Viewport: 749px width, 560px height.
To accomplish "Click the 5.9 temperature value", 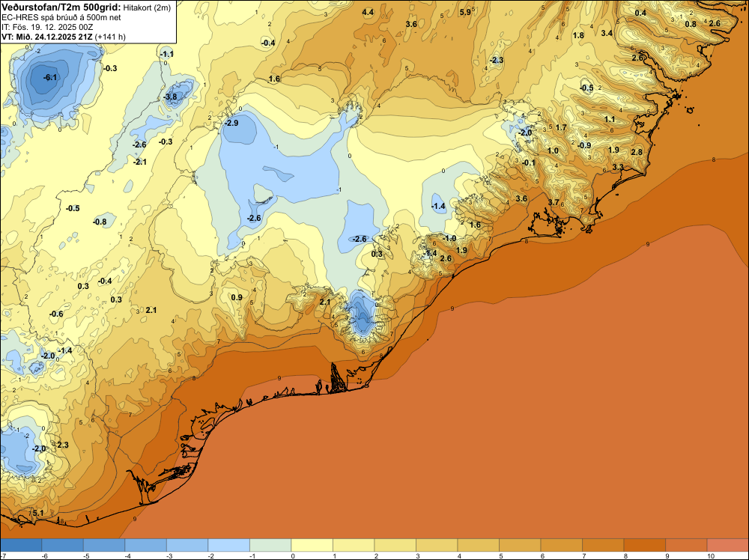I will click(x=465, y=13).
